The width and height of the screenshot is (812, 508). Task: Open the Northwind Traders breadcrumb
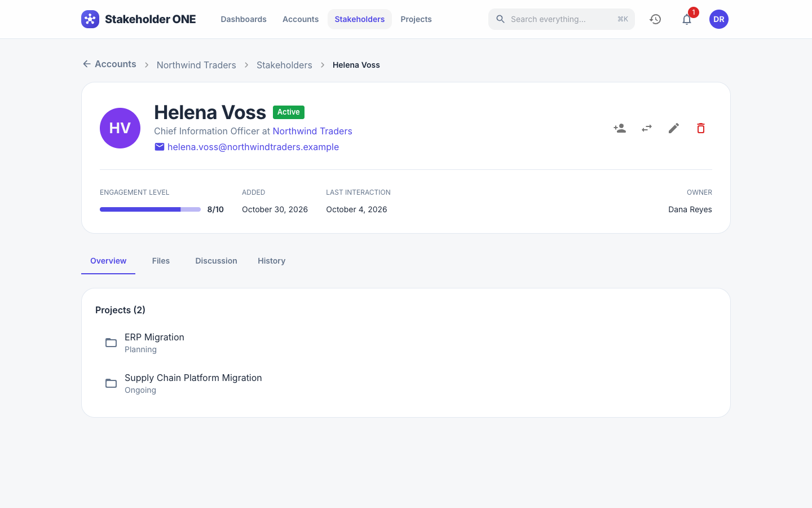[x=196, y=65]
